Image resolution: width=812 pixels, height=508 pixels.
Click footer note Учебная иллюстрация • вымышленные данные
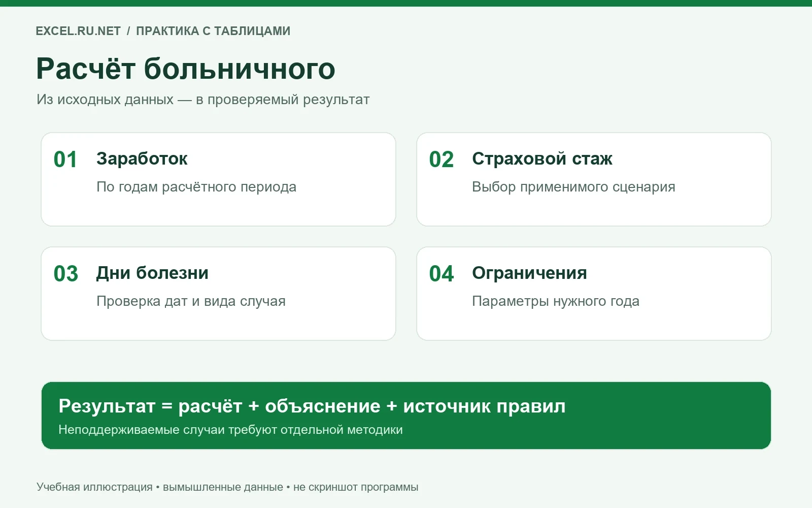pos(227,487)
